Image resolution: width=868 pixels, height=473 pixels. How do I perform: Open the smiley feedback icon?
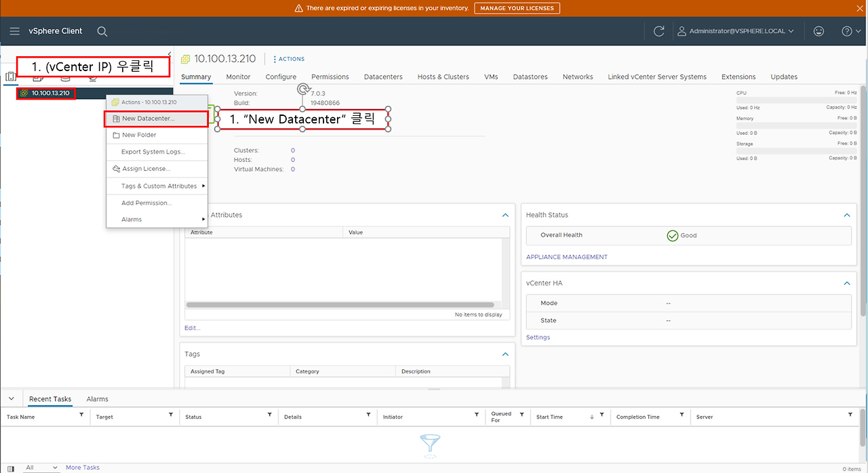[819, 31]
